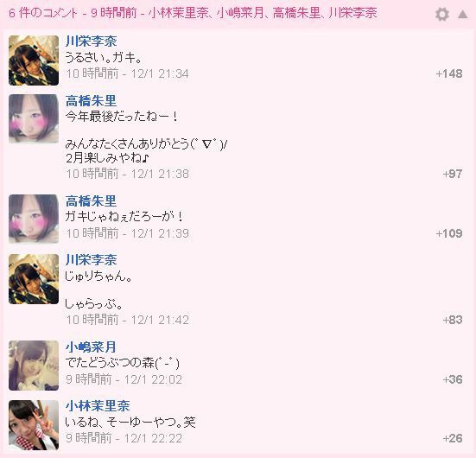Open 川栄李奈 name link on じゅりちゃん comment
Image resolution: width=476 pixels, height=458 pixels.
coord(91,260)
